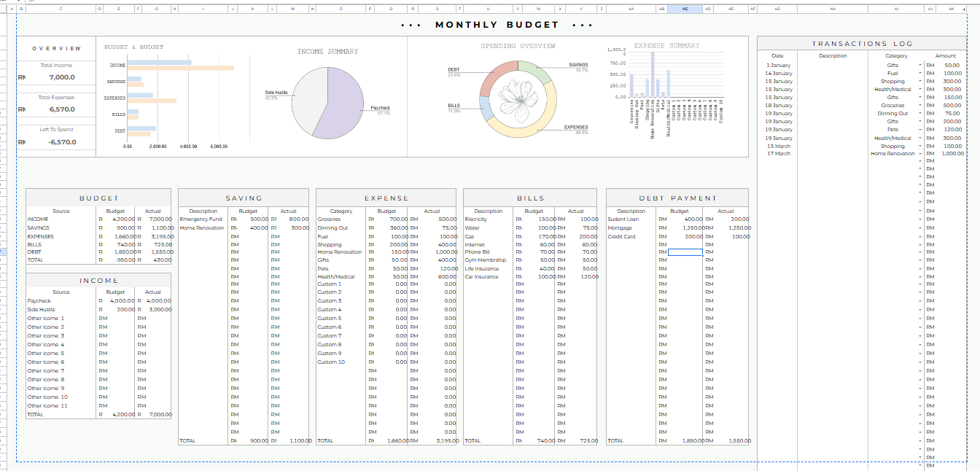Select the Gym Membership cell in Bills table
Image resolution: width=980 pixels, height=471 pixels.
click(x=486, y=260)
